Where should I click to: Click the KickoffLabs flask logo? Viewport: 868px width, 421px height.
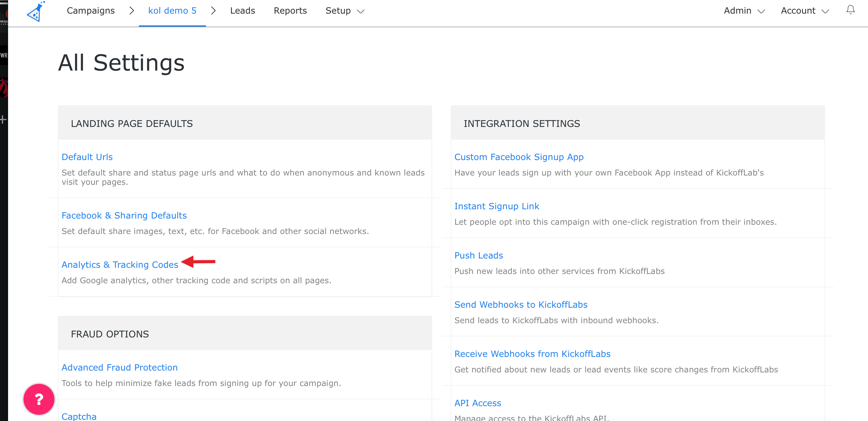pyautogui.click(x=35, y=11)
